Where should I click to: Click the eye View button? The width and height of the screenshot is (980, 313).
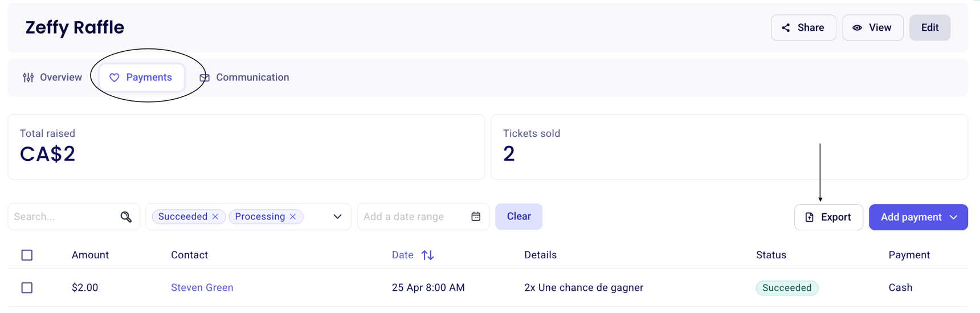tap(872, 28)
